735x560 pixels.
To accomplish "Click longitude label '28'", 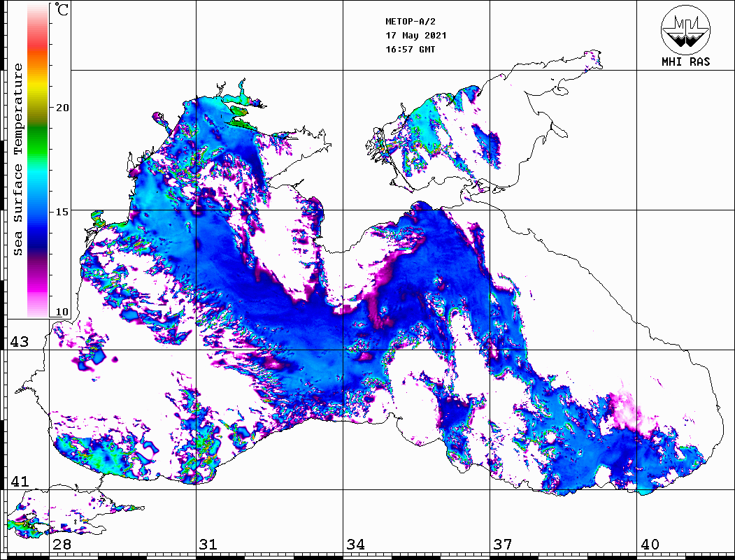I will pos(62,545).
